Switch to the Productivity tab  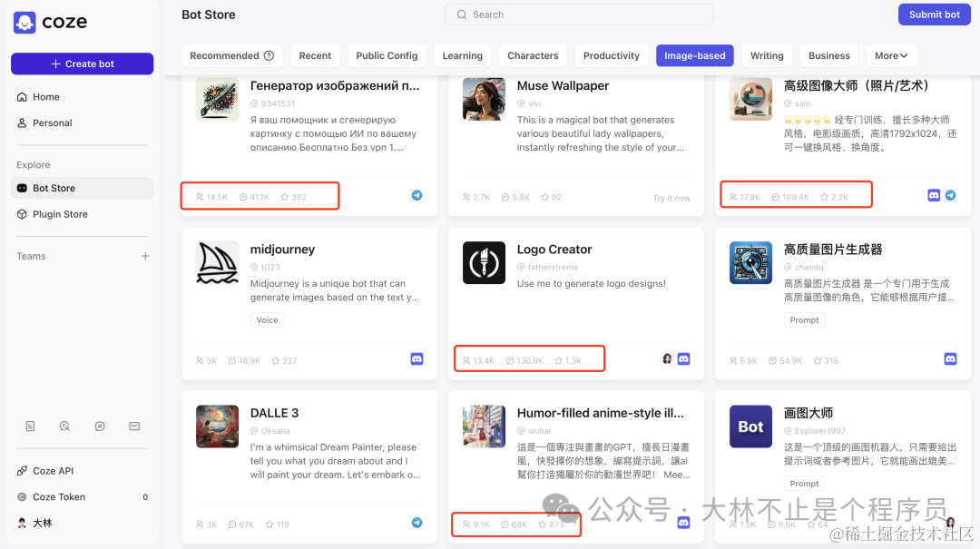click(x=612, y=55)
